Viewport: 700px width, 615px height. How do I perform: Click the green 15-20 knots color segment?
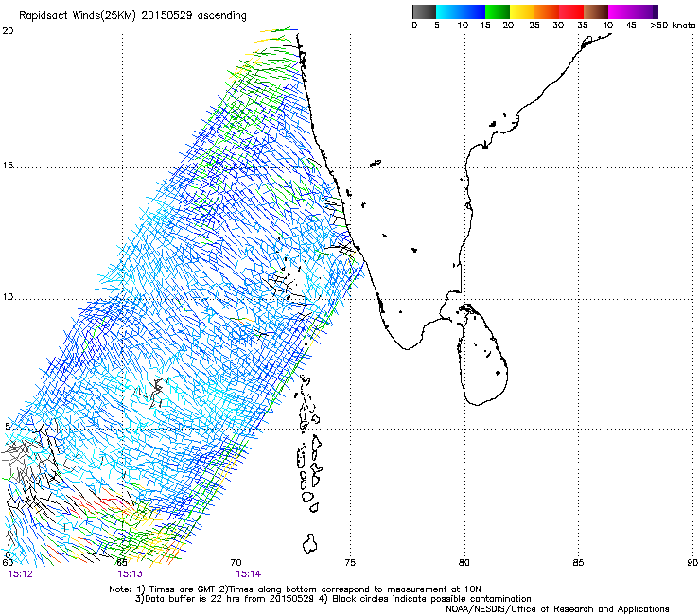click(498, 11)
